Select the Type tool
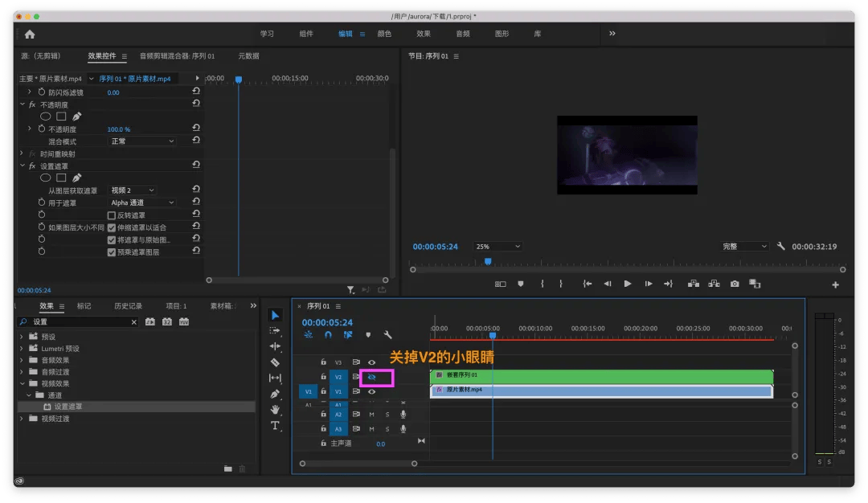 coord(275,426)
